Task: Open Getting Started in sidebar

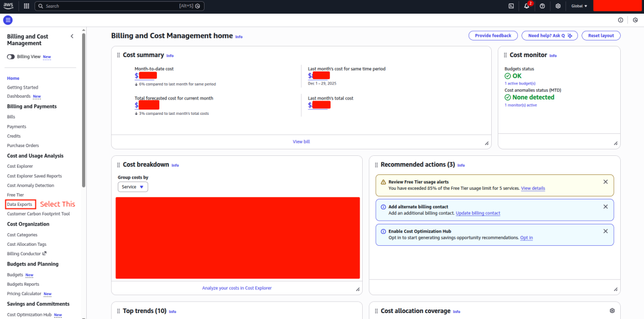Action: 23,87
